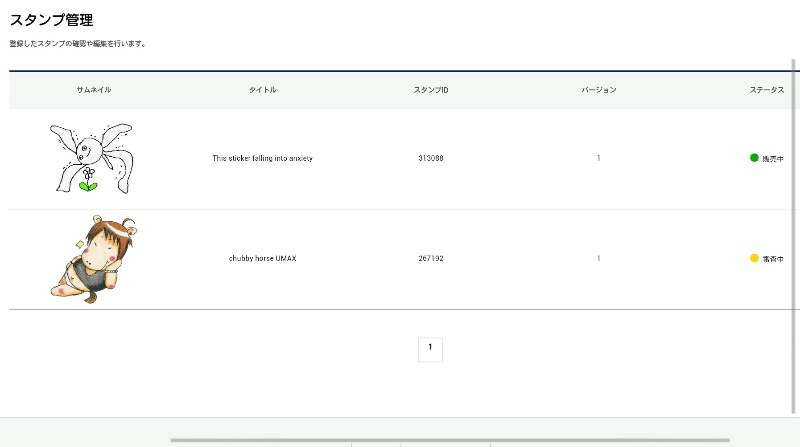Open the bird with flower sticker thumbnail

[x=93, y=158]
